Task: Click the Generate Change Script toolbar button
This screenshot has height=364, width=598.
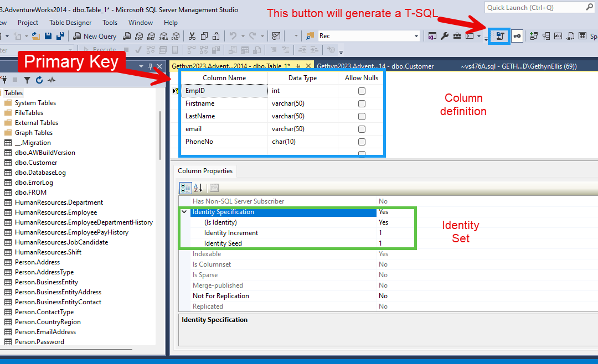Action: pyautogui.click(x=499, y=36)
